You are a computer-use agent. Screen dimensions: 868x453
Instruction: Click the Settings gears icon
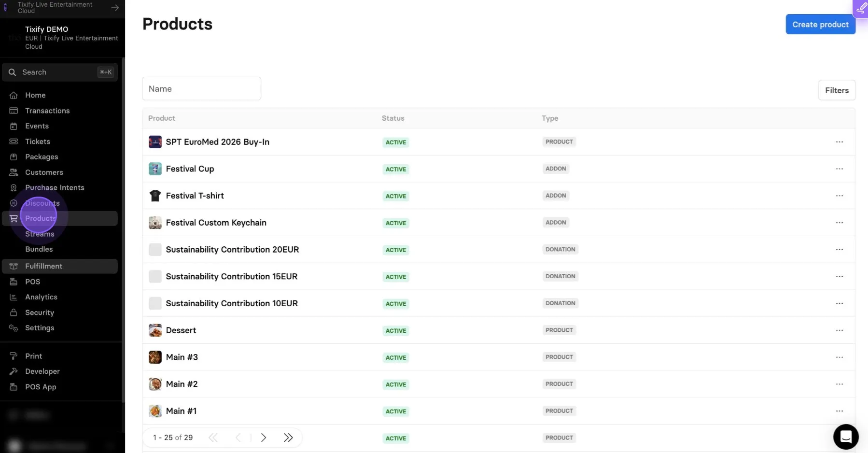14,328
